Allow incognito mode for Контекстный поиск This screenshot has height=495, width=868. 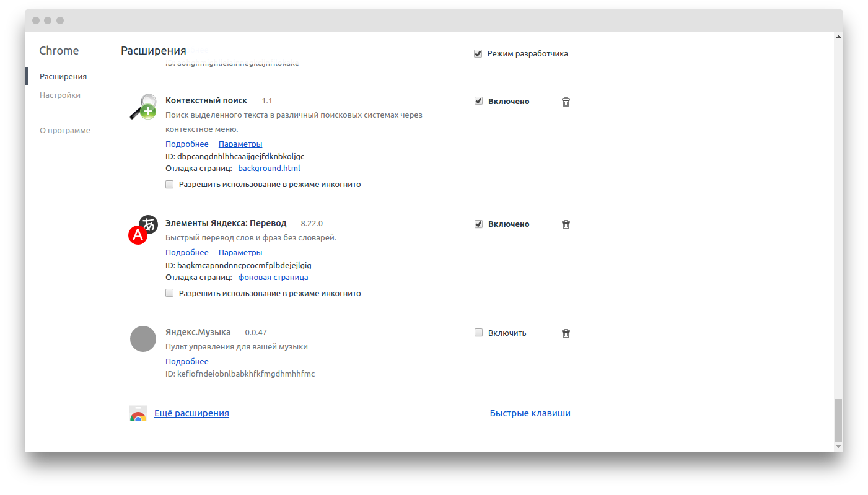[170, 184]
